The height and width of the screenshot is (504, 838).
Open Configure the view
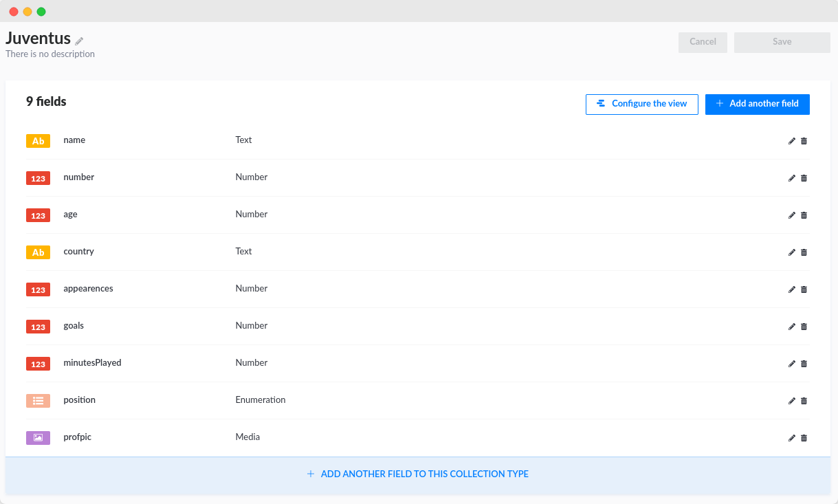click(642, 104)
